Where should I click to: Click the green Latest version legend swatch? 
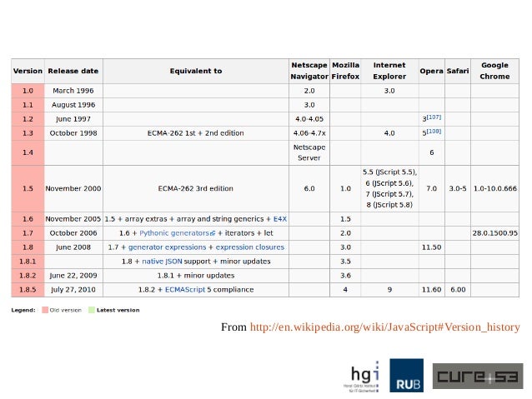click(91, 310)
